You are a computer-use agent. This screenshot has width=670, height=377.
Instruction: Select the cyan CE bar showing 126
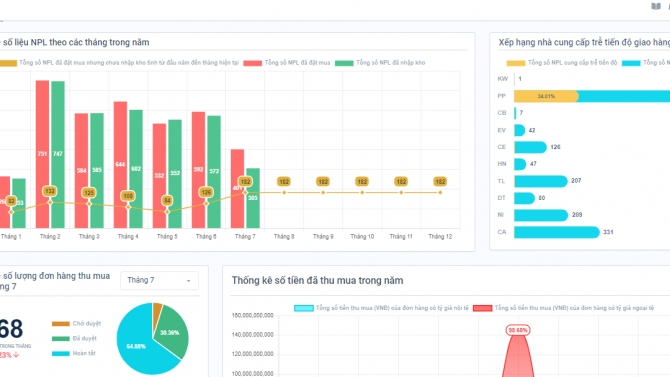530,147
